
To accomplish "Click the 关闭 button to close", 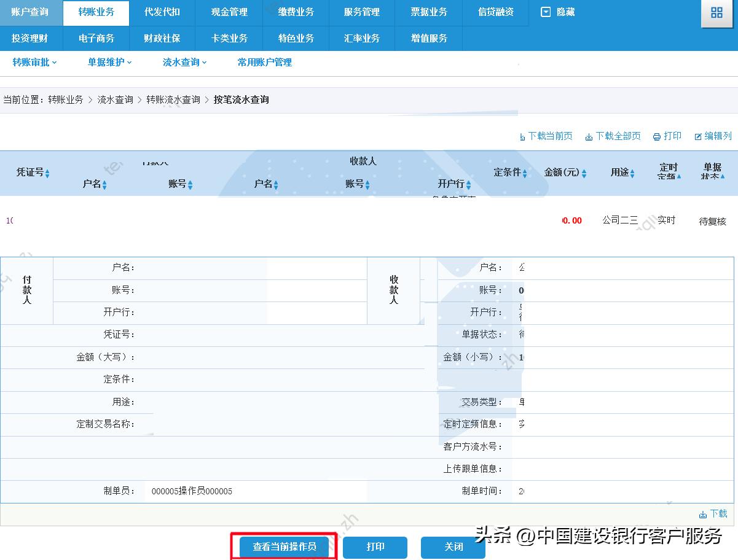I will (453, 546).
